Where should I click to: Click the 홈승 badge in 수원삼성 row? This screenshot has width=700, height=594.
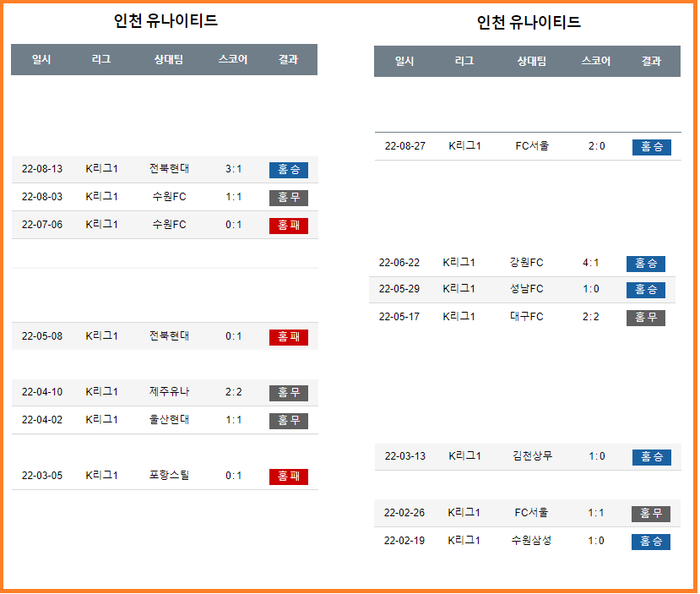point(650,542)
